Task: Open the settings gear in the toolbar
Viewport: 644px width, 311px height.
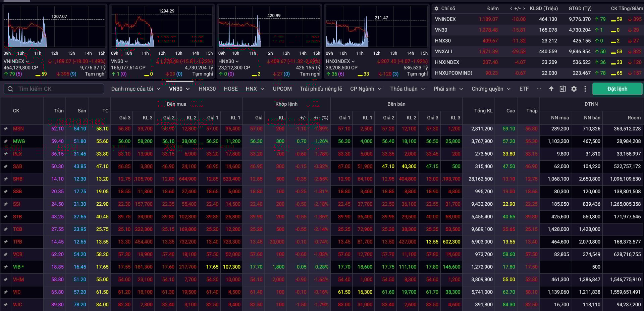Action: pyautogui.click(x=574, y=89)
